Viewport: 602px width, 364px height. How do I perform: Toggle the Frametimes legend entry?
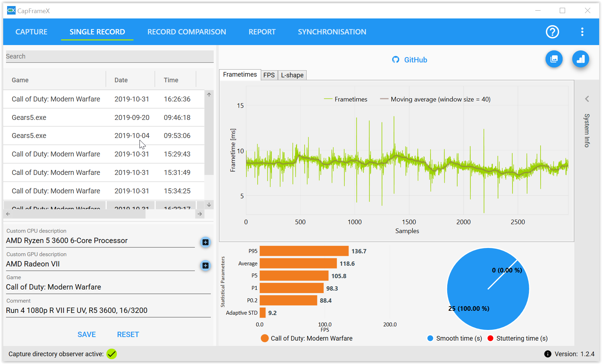coord(346,99)
